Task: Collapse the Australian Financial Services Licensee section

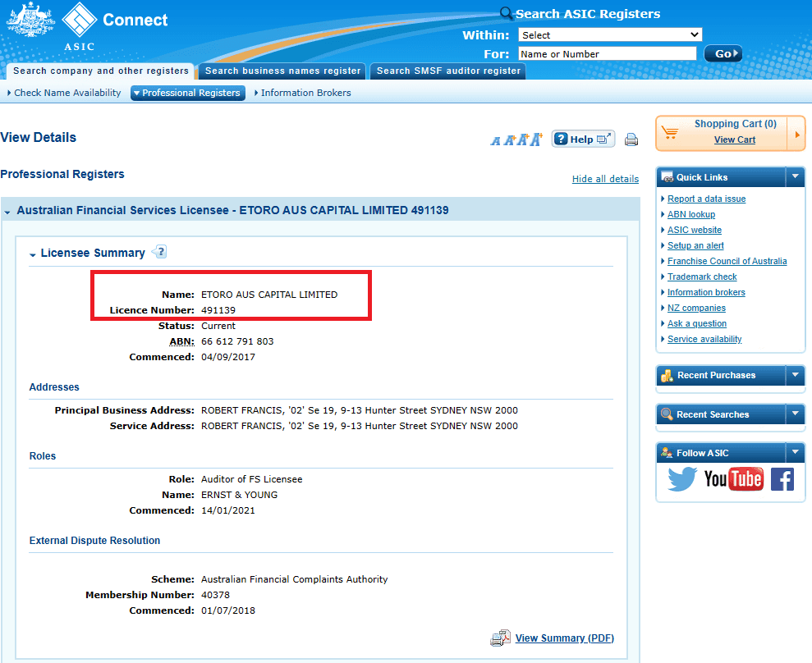Action: click(7, 212)
